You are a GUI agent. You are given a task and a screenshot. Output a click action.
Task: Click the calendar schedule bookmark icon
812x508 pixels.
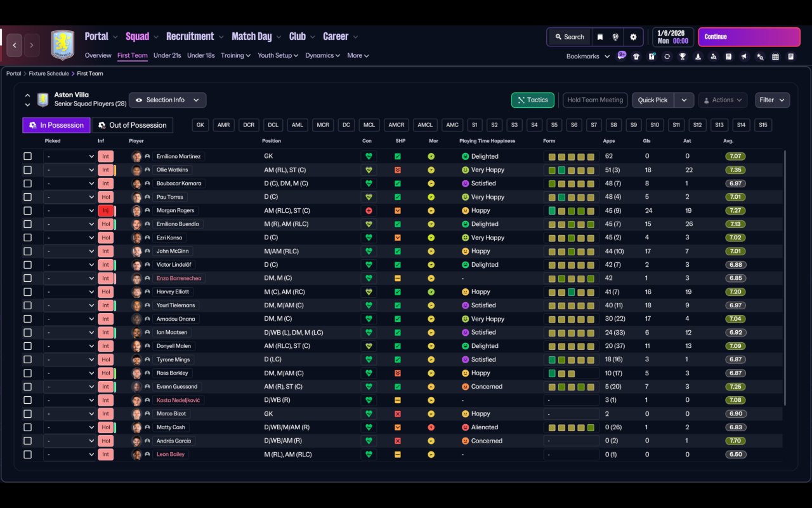pyautogui.click(x=775, y=57)
